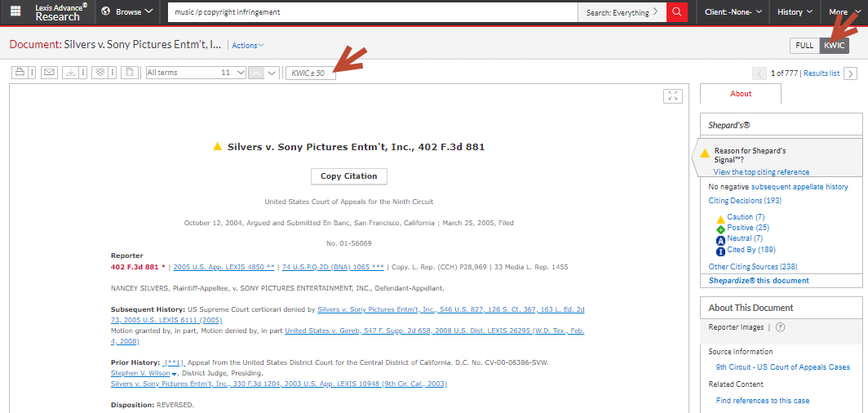Click the printer-friendly view page icon
Screen dimensions: 868x413
(x=130, y=73)
